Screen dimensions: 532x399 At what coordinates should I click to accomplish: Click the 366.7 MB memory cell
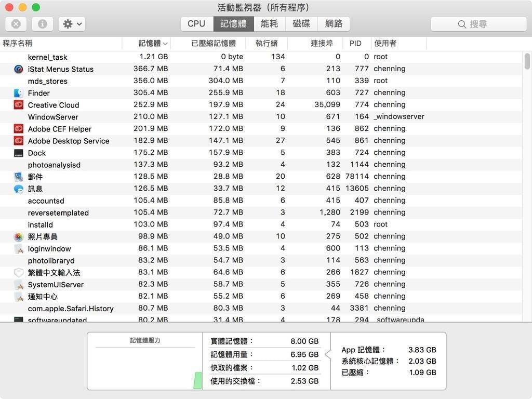point(151,69)
